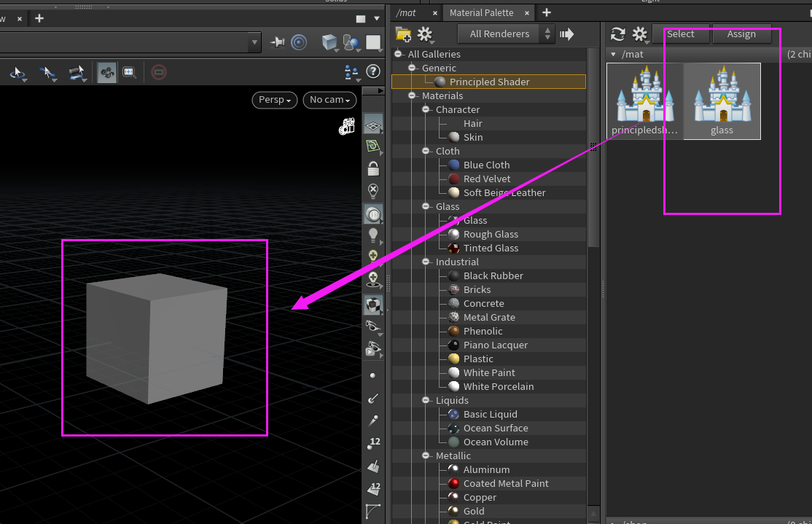This screenshot has width=812, height=524.
Task: Open a new pane tab with the plus
Action: (545, 12)
